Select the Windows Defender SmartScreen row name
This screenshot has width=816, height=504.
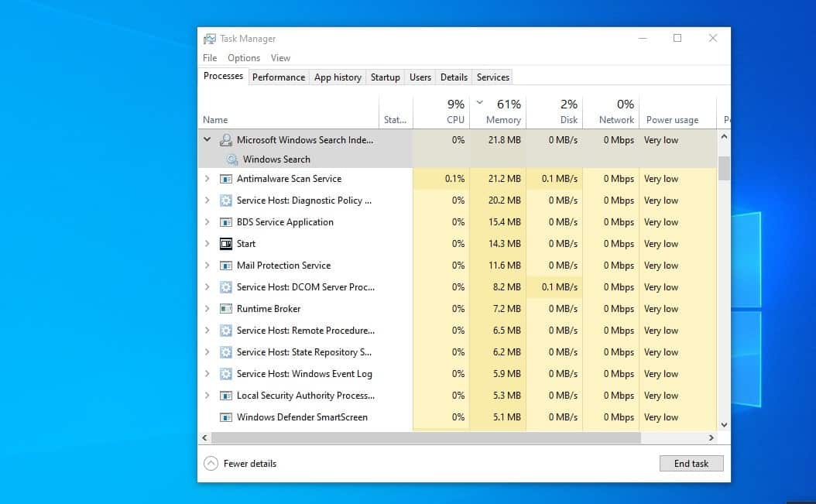coord(302,417)
